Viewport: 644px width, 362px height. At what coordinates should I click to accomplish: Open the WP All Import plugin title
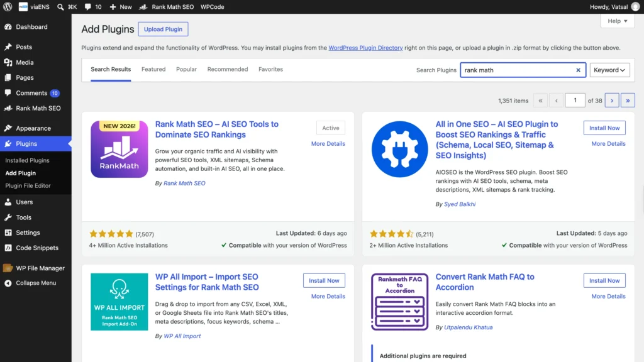click(207, 282)
